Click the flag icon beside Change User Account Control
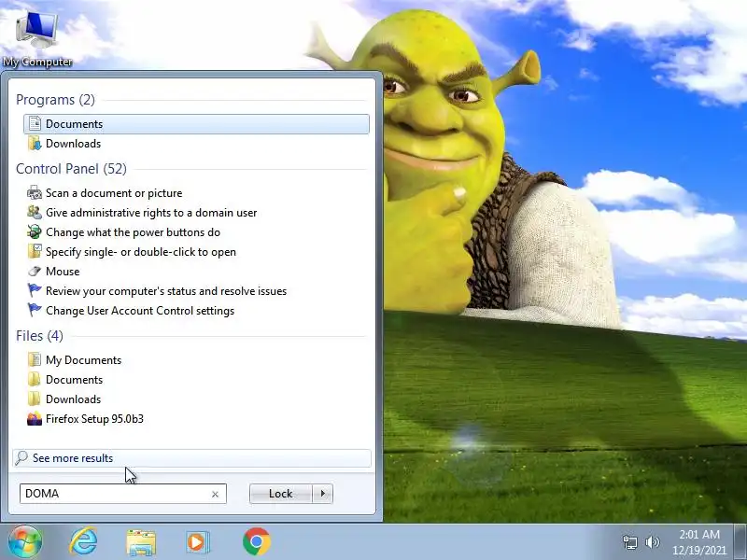 35,310
